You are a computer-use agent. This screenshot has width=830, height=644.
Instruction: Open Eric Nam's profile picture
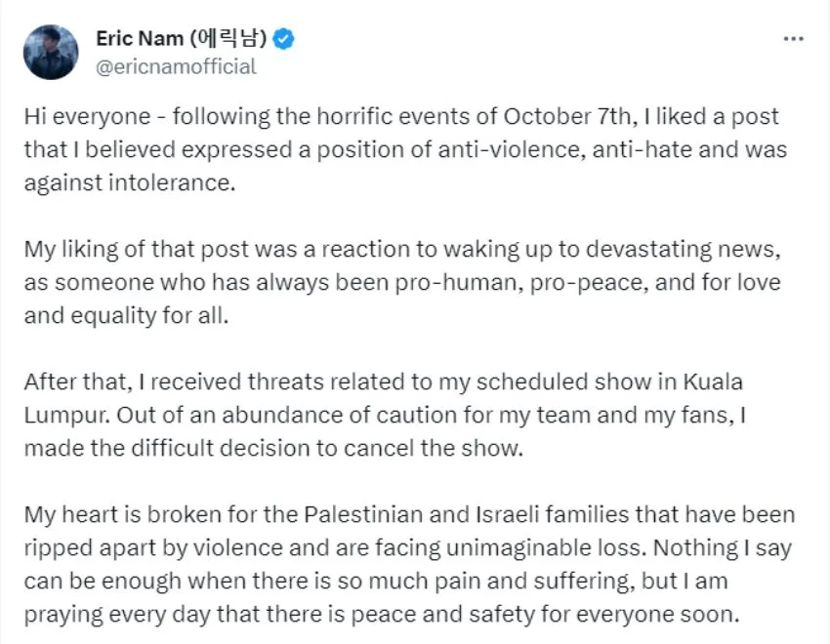pos(51,53)
